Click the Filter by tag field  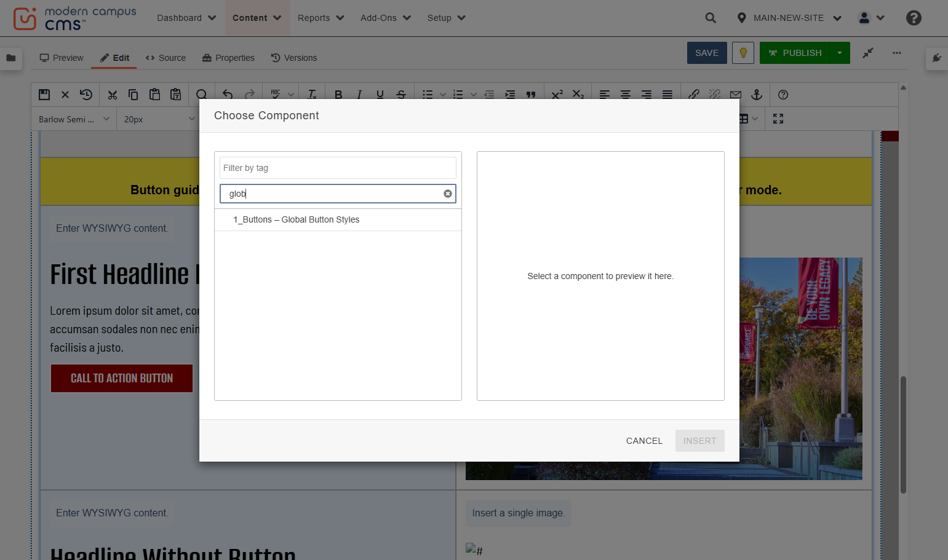click(x=338, y=168)
